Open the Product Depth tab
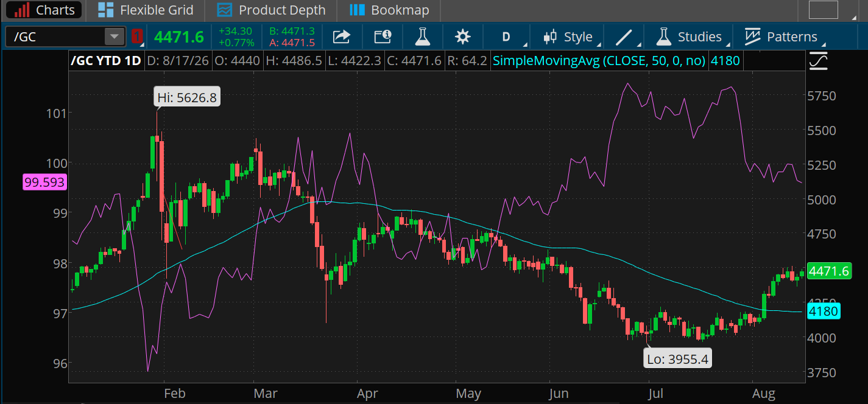 271,10
